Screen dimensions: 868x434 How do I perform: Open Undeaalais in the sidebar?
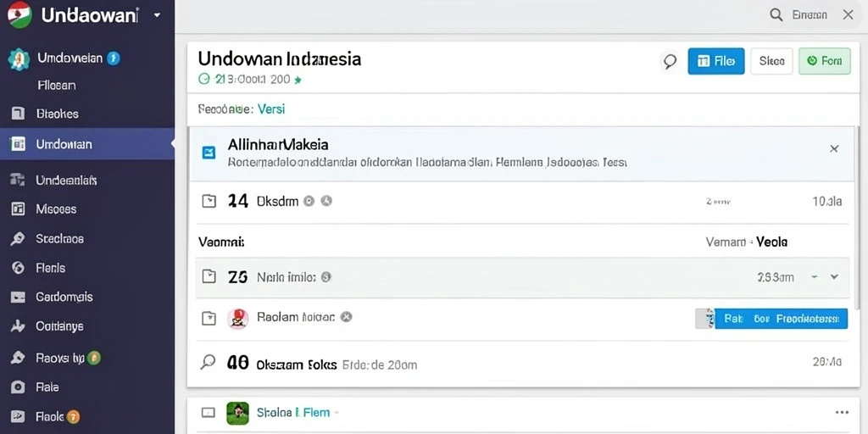point(66,180)
